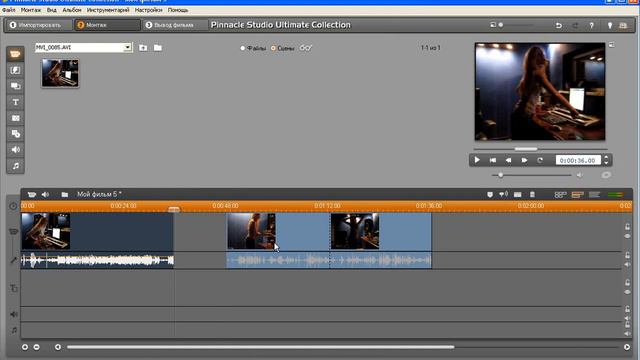Play the preview
Viewport: 640px width, 360px height.
pyautogui.click(x=477, y=160)
